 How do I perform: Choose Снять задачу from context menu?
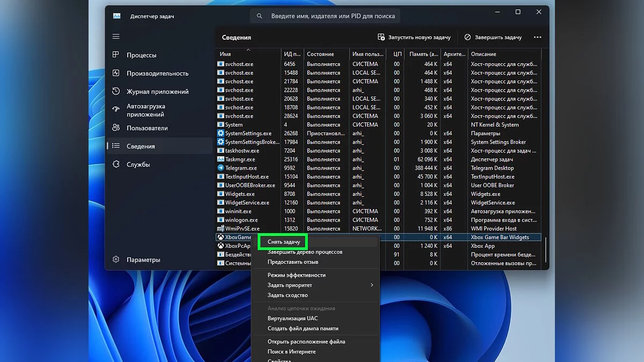click(x=284, y=242)
